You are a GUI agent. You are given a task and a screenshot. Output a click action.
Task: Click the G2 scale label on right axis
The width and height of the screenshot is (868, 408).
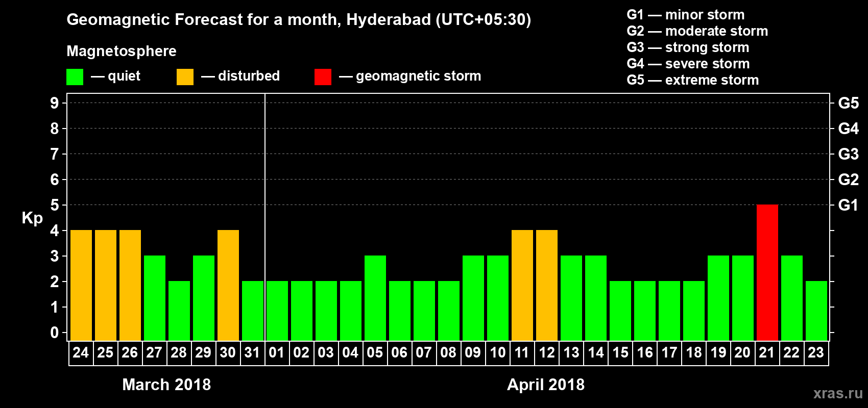point(848,180)
